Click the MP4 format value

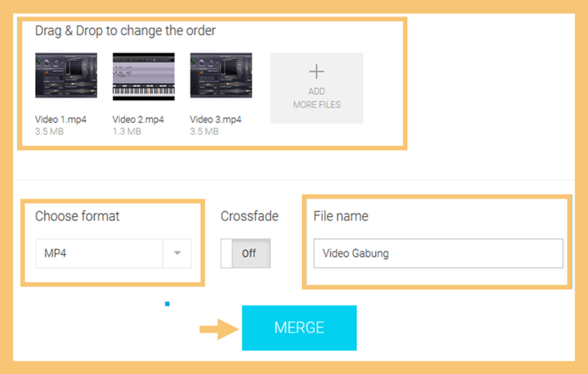(x=55, y=253)
